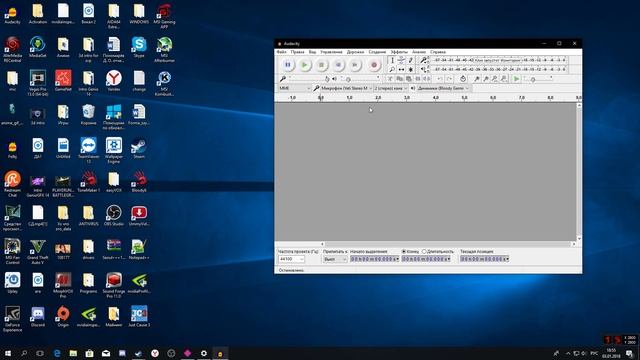The image size is (640, 360).
Task: Open the Правка menu
Action: tap(298, 52)
